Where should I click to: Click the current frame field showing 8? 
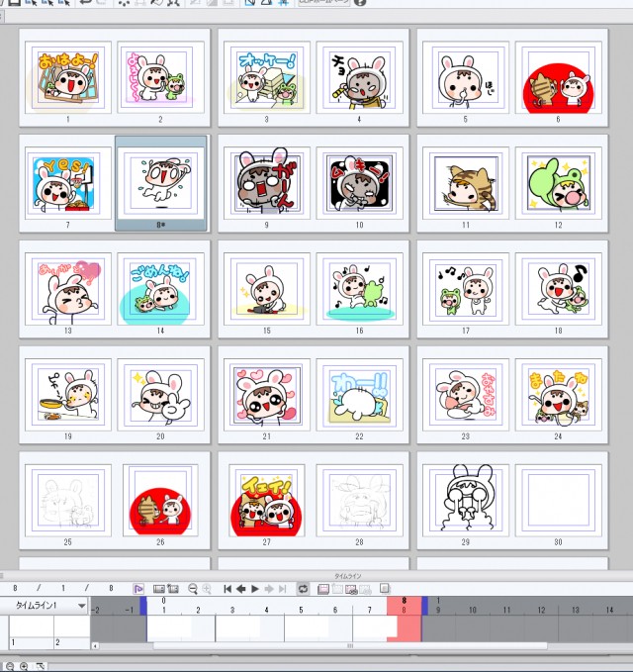click(16, 589)
